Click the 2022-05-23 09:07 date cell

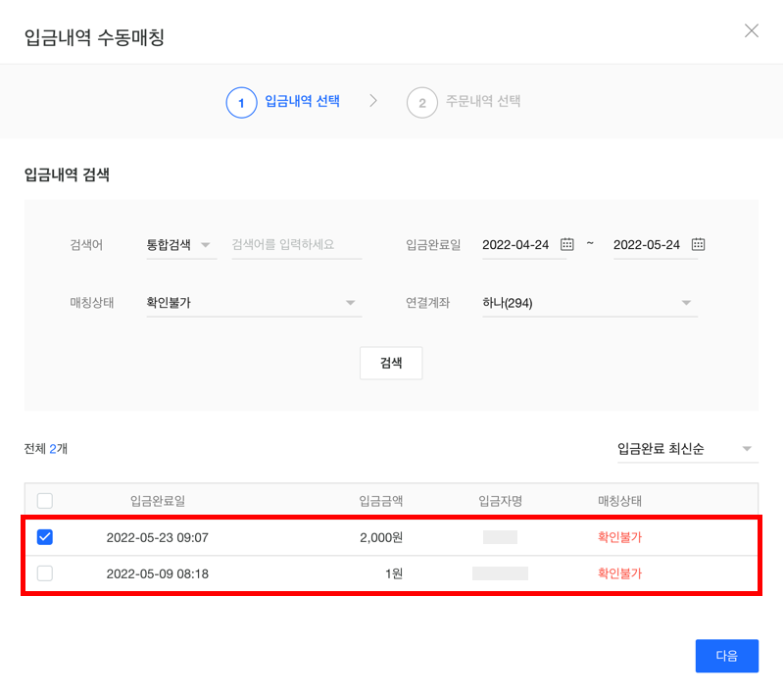(158, 537)
